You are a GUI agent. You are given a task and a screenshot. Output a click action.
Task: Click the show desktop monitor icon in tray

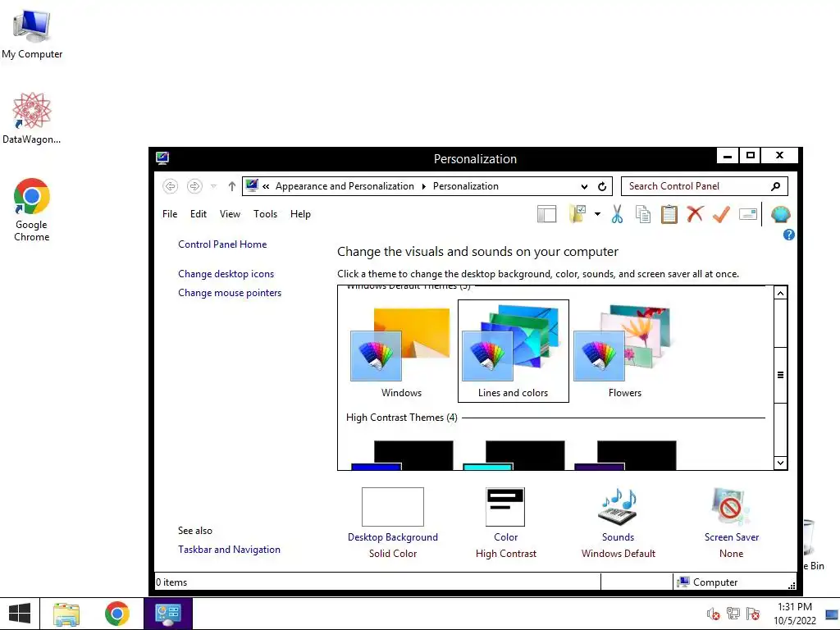[832, 614]
